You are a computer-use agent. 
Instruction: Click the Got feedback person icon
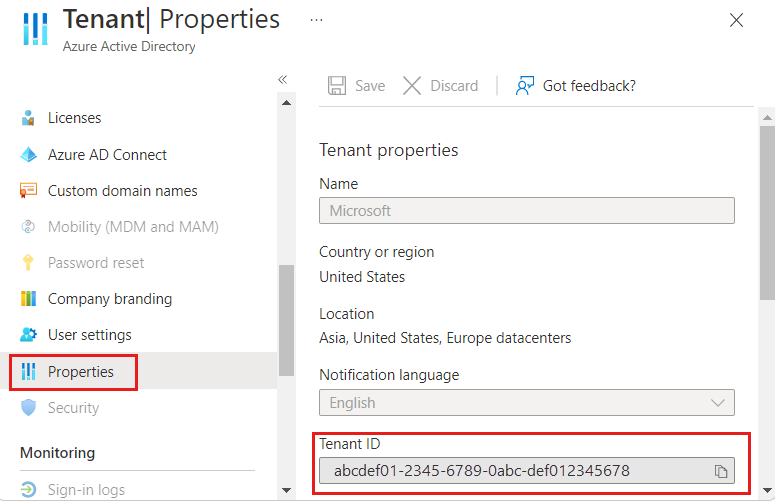click(525, 86)
